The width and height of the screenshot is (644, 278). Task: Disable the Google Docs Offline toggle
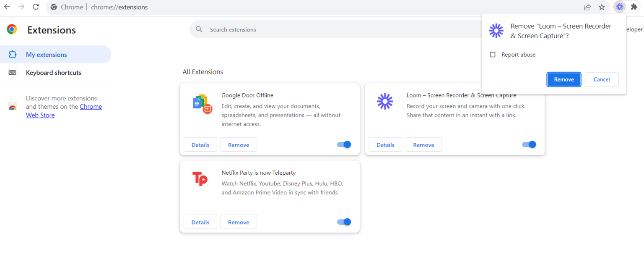point(344,144)
